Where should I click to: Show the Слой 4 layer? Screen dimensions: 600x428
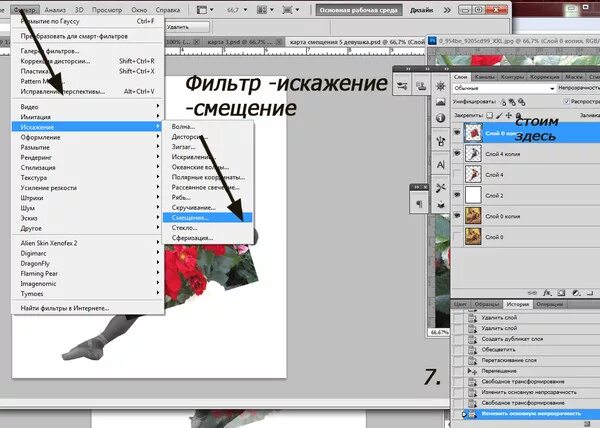tap(457, 174)
